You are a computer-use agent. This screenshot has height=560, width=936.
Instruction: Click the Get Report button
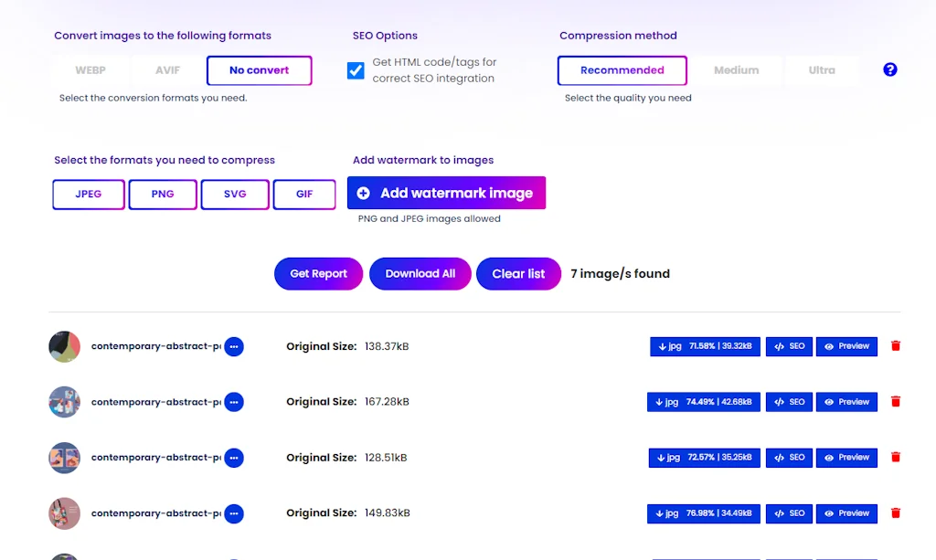click(x=318, y=273)
